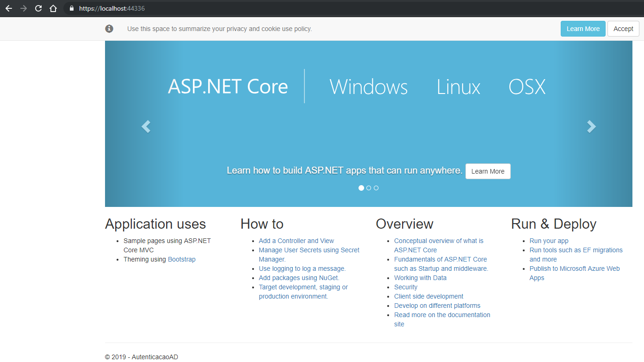The width and height of the screenshot is (644, 362).
Task: Open the Working with Data link
Action: [x=420, y=278]
